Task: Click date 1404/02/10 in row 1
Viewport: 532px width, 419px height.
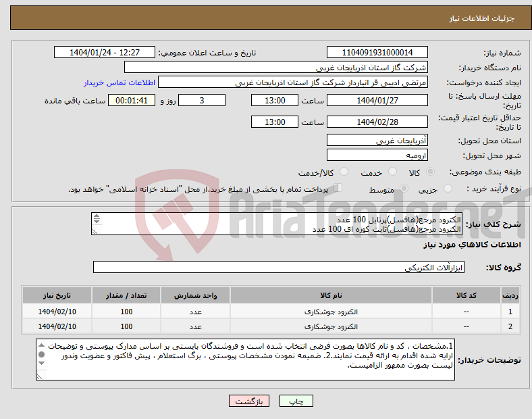Action: click(x=57, y=312)
